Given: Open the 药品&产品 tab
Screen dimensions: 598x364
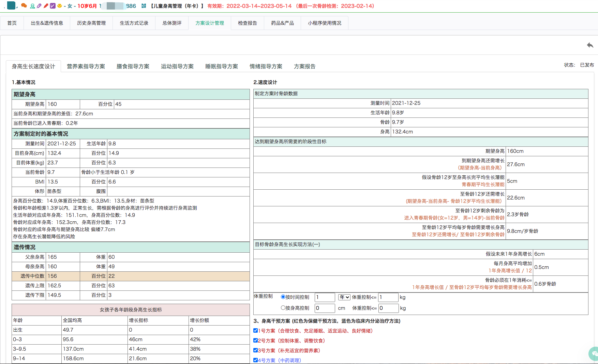Looking at the screenshot, I should click(x=282, y=23).
